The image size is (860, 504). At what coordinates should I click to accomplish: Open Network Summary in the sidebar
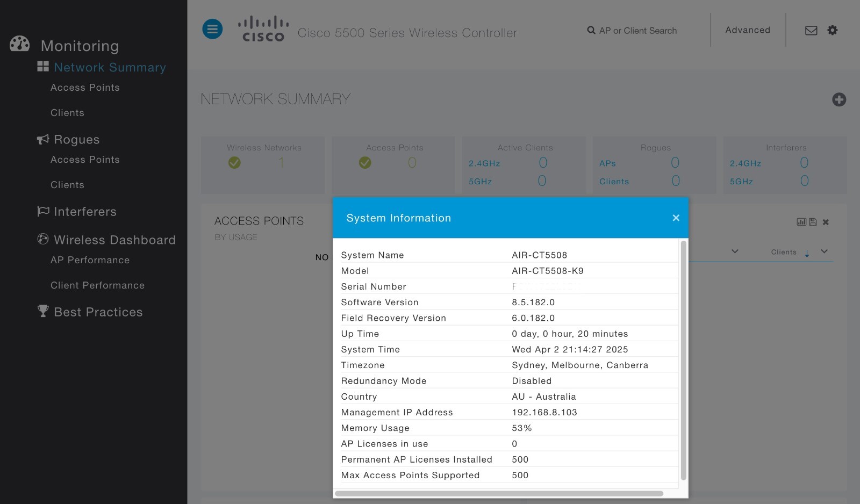[x=110, y=67]
